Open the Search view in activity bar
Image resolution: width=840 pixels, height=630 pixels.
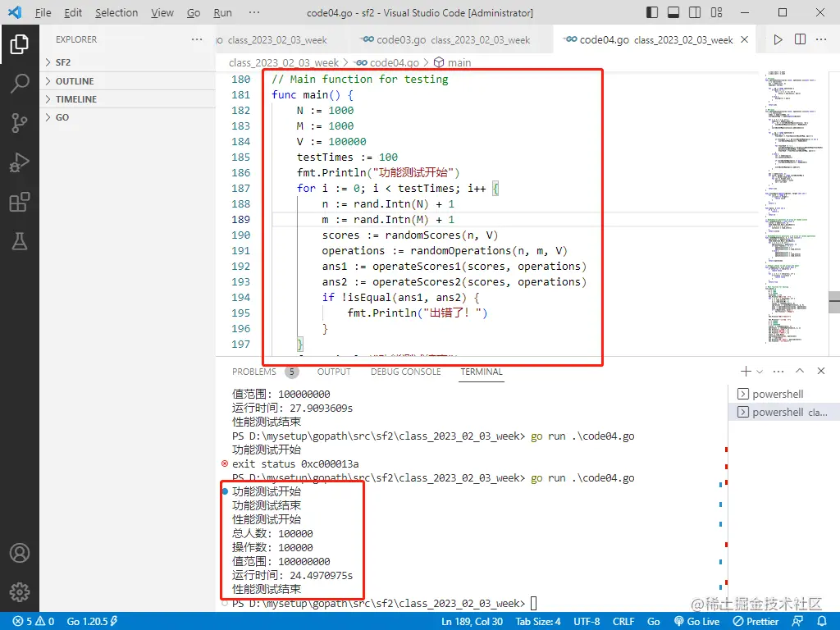(x=20, y=84)
